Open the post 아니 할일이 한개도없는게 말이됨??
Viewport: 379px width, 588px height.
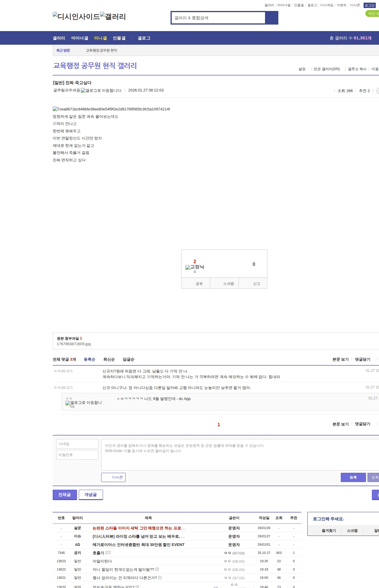coord(123,569)
